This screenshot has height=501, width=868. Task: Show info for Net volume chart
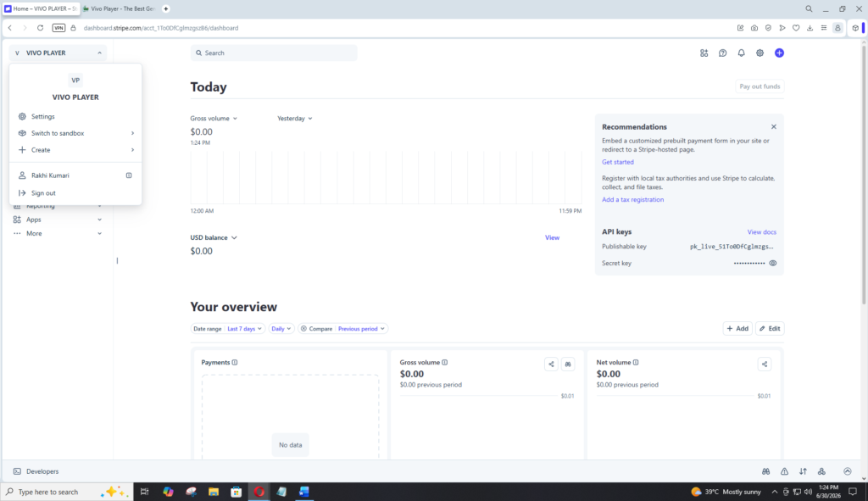click(x=636, y=363)
